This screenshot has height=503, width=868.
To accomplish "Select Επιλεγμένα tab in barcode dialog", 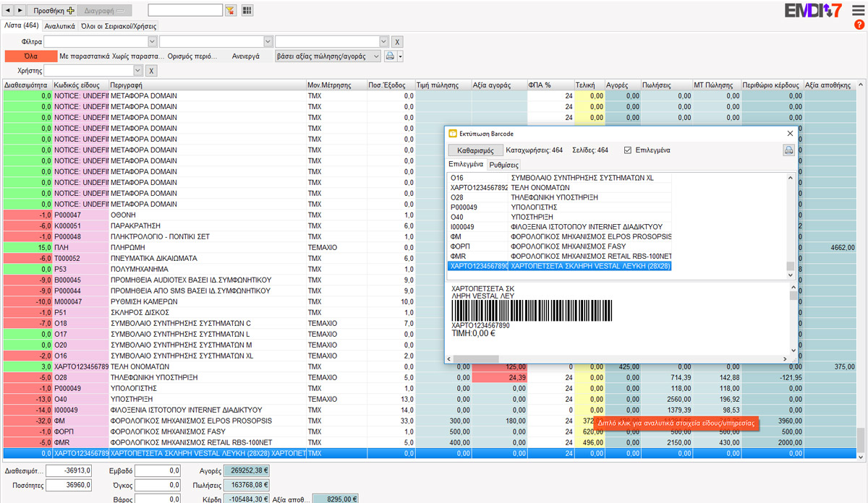I will [466, 164].
